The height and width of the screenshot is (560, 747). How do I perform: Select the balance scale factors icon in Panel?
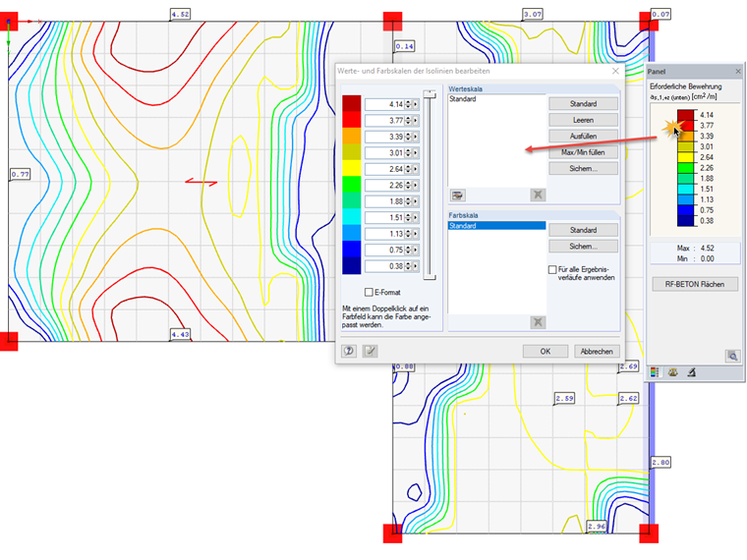click(672, 372)
